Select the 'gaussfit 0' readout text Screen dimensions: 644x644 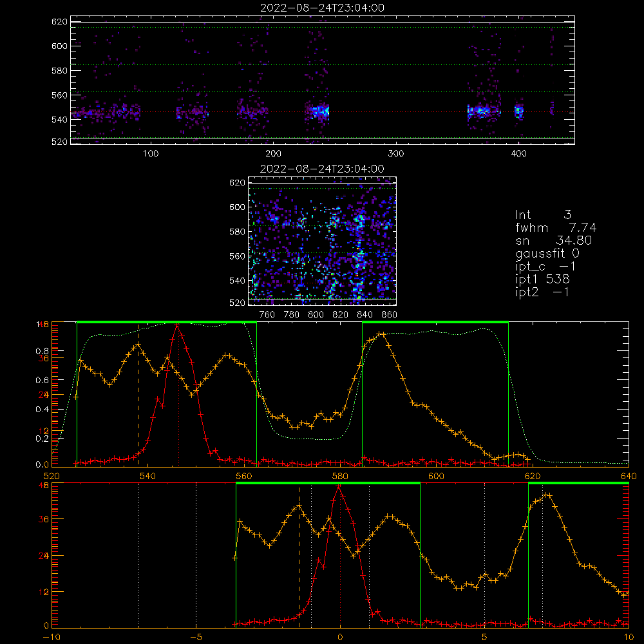click(547, 253)
